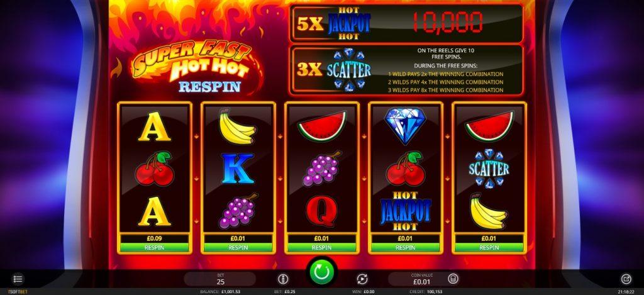Click the Scatter symbol on fifth reel
644x295 pixels.
coord(489,169)
